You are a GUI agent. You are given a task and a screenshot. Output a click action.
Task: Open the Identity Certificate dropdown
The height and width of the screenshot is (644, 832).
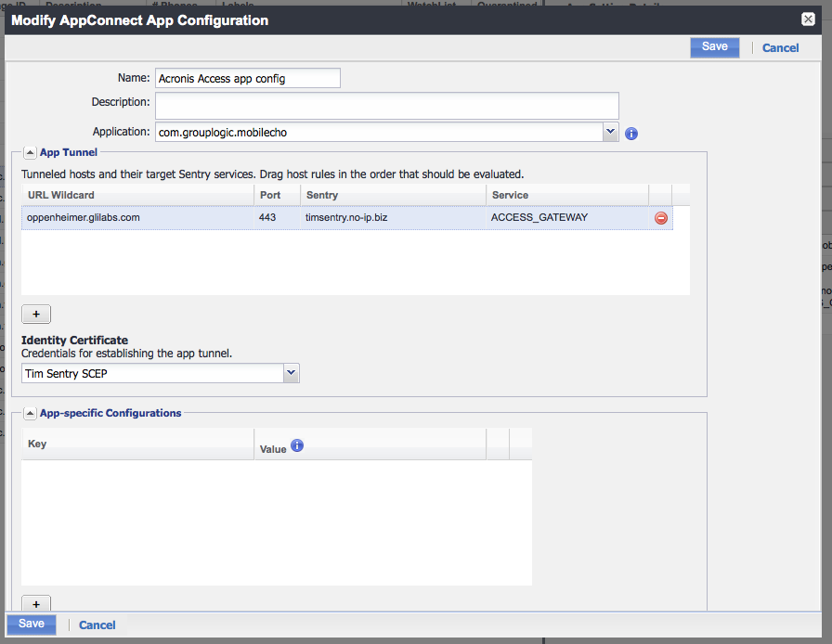tap(292, 373)
